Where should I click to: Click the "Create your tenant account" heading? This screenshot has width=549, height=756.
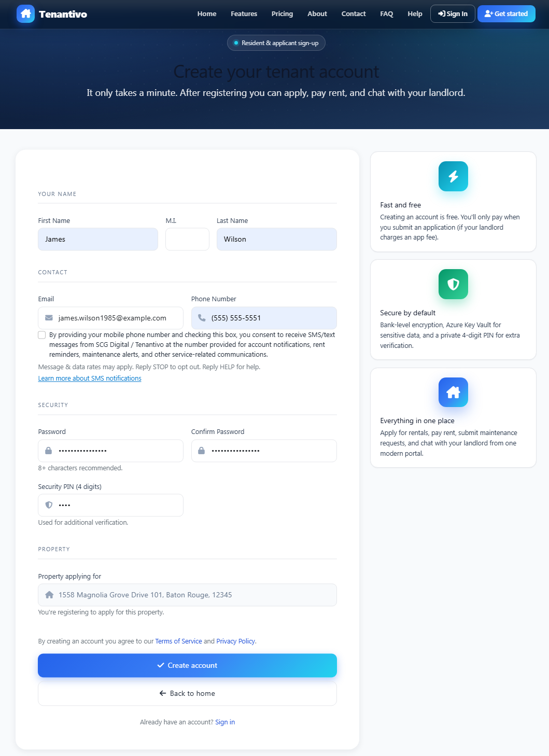coord(276,72)
